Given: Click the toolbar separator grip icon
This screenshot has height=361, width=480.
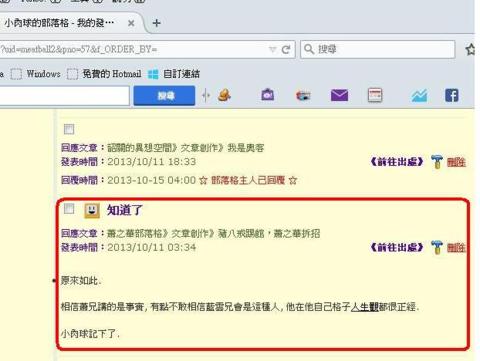Looking at the screenshot, I should click(x=206, y=96).
